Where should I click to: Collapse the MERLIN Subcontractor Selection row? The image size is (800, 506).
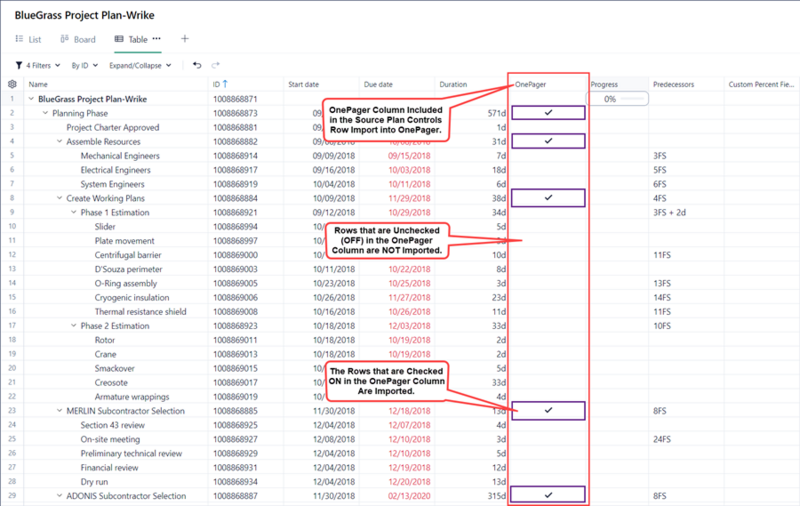pyautogui.click(x=60, y=411)
